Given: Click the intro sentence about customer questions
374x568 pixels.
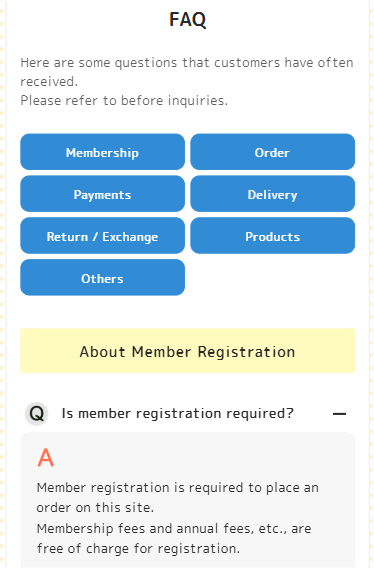Looking at the screenshot, I should (187, 72).
